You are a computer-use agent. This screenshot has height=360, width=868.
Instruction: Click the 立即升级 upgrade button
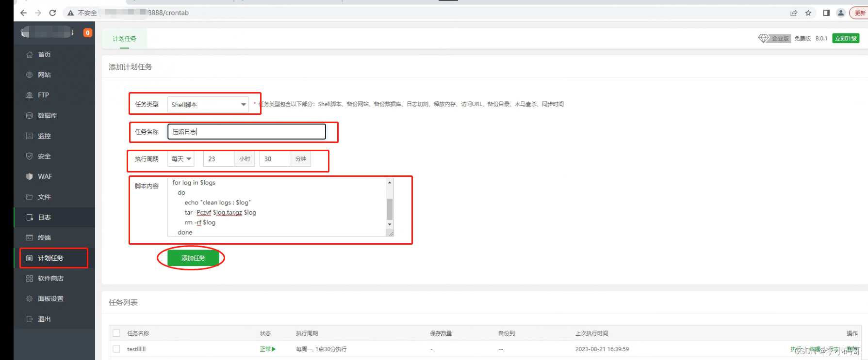tap(846, 38)
